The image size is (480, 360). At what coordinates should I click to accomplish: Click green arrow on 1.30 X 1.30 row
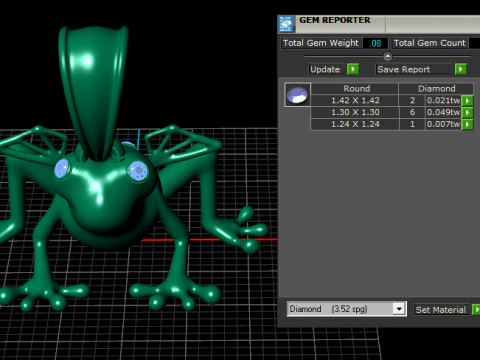click(x=467, y=112)
